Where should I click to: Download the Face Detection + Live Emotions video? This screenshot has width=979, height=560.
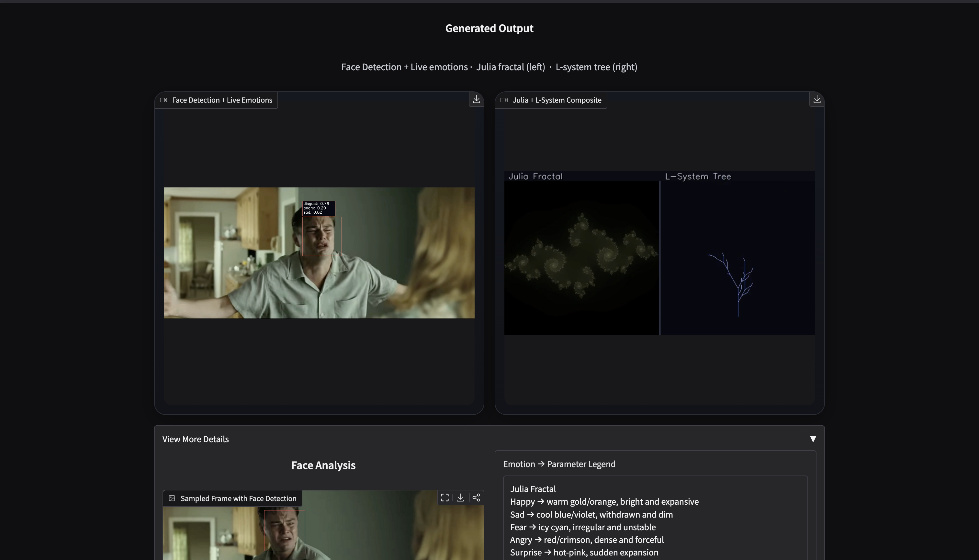point(476,99)
